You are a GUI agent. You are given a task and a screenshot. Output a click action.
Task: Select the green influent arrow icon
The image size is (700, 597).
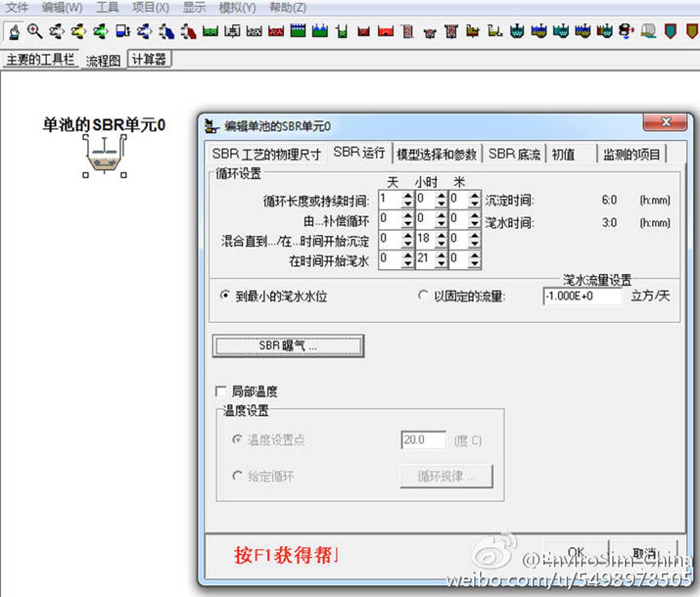(100, 31)
